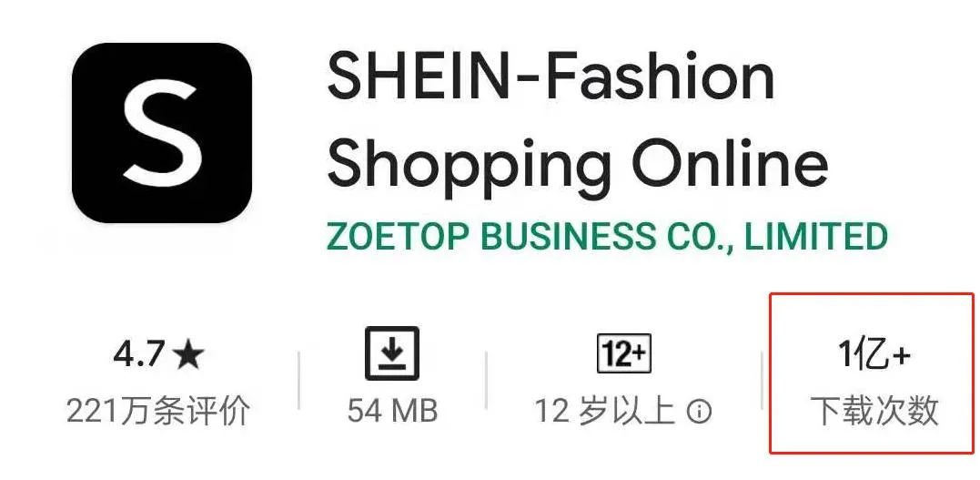980x480 pixels.
Task: Click the 12+ age rating badge
Action: pyautogui.click(x=623, y=353)
